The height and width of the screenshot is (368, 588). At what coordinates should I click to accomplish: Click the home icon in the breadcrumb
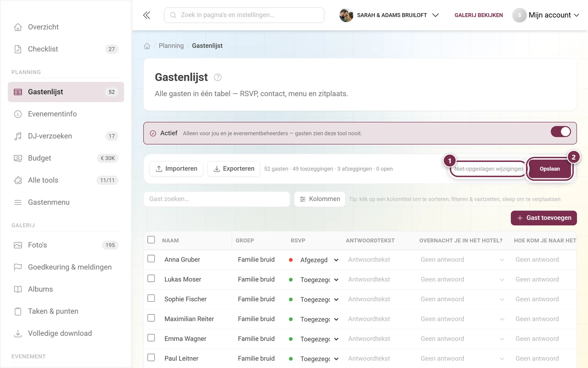(147, 46)
